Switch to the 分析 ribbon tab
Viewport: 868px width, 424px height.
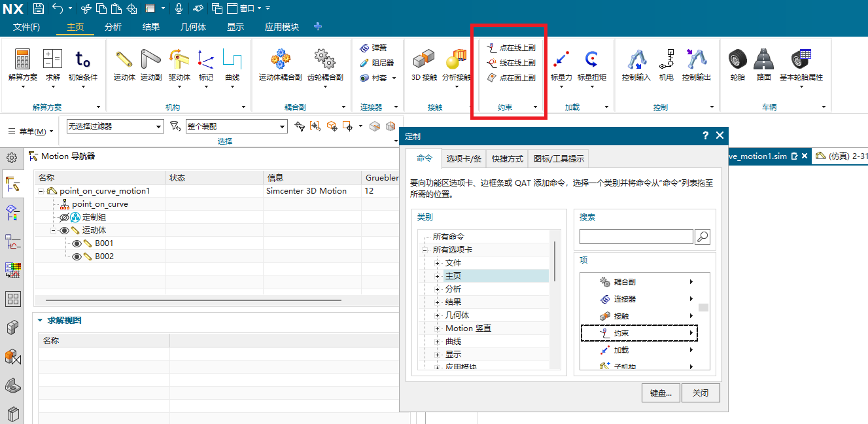pos(113,27)
